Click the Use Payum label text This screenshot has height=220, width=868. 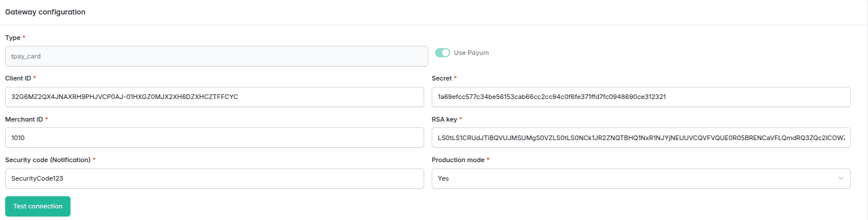pyautogui.click(x=472, y=53)
